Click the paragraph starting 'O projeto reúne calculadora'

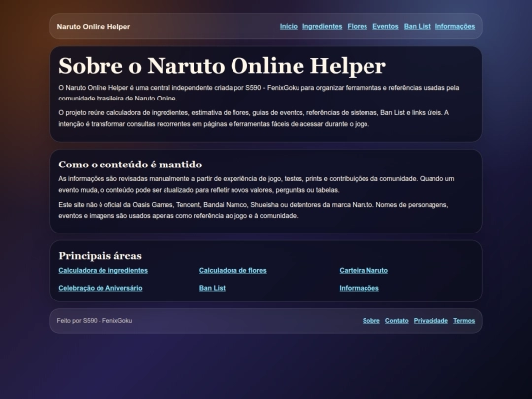pos(253,118)
